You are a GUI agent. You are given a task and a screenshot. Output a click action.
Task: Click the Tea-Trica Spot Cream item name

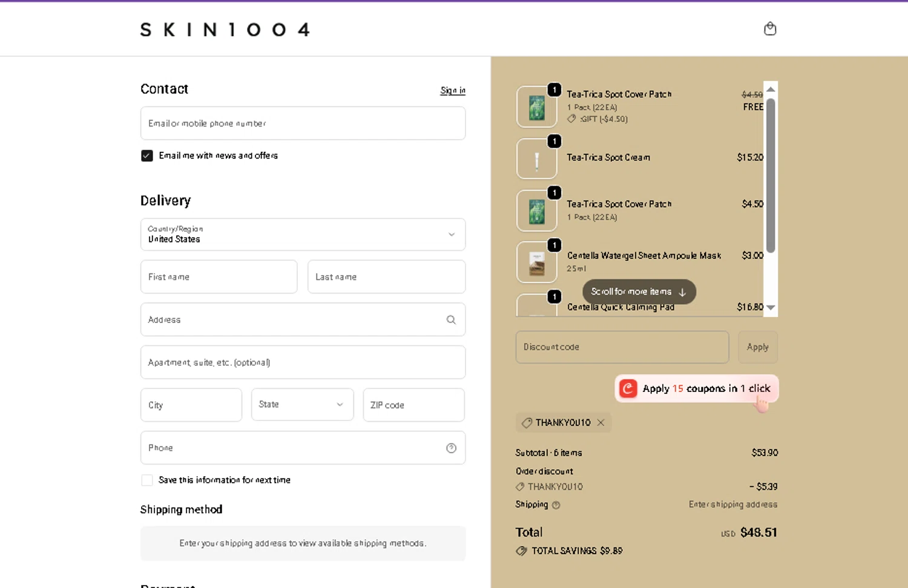coord(608,157)
